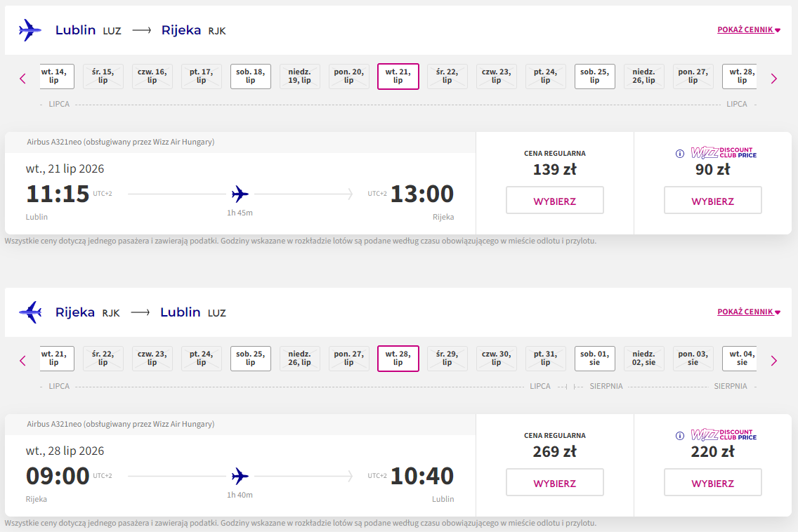Select return Wizz Discount Club 220 zł fare
The width and height of the screenshot is (798, 532).
pos(713,483)
